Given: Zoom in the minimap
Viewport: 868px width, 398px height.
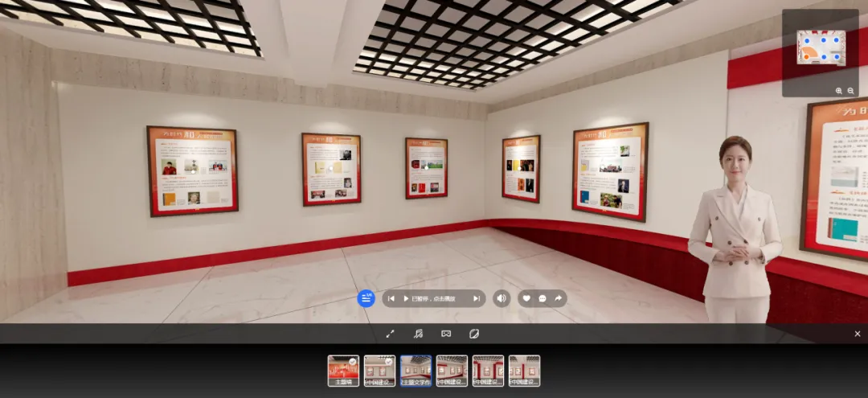Looking at the screenshot, I should point(839,91).
